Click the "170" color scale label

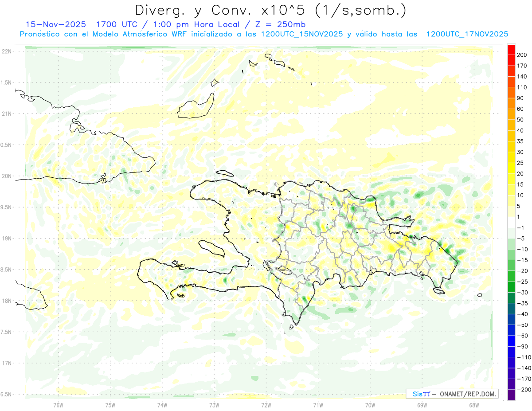[523, 66]
